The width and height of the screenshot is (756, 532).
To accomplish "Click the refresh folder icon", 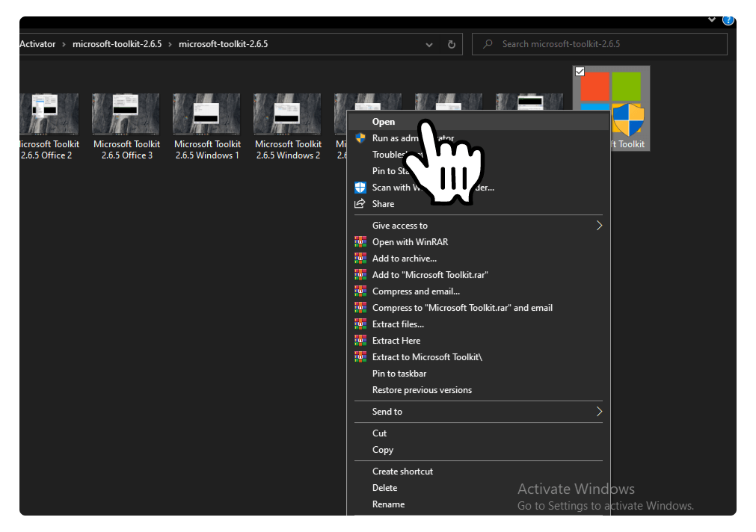I will pos(452,44).
